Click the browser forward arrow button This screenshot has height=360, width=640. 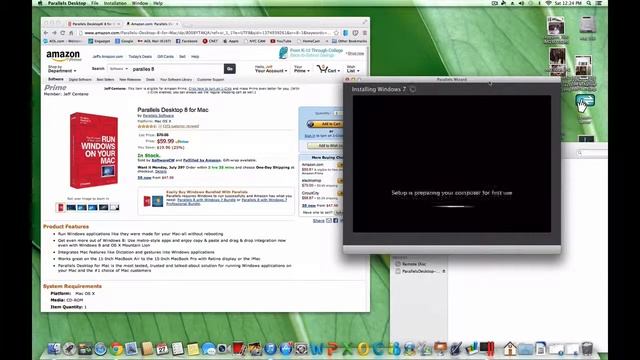click(x=54, y=33)
